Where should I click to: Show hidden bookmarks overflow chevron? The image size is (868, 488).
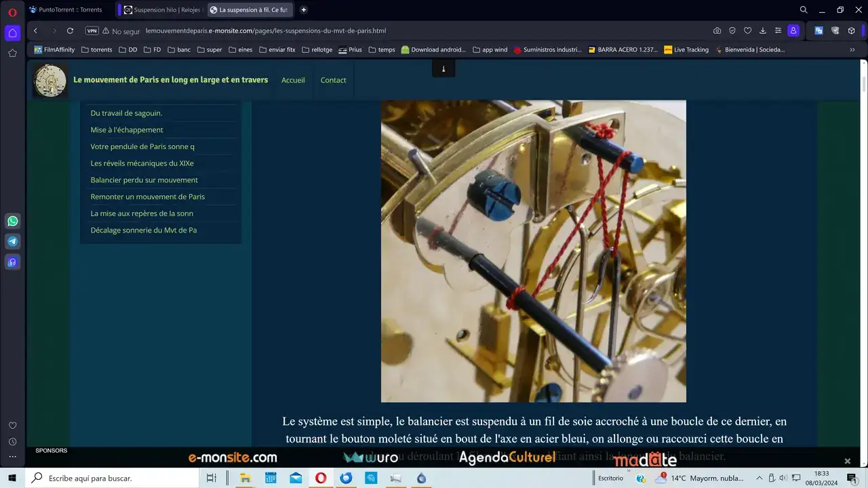click(x=852, y=49)
